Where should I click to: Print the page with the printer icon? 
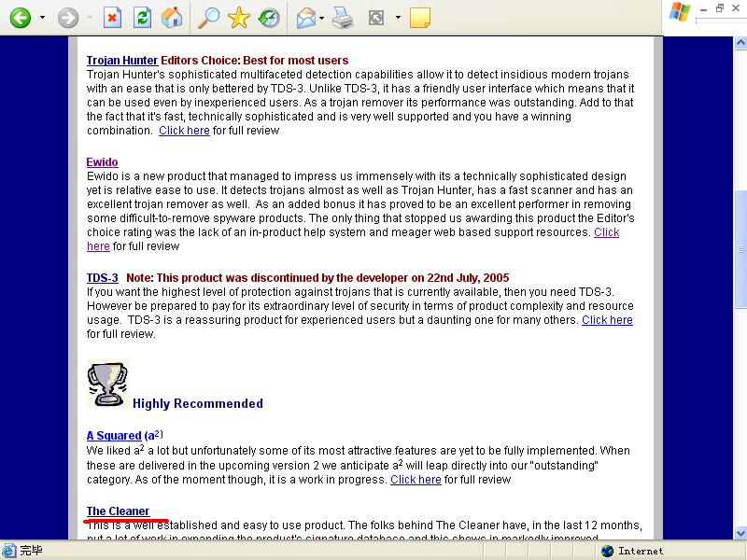pos(343,18)
